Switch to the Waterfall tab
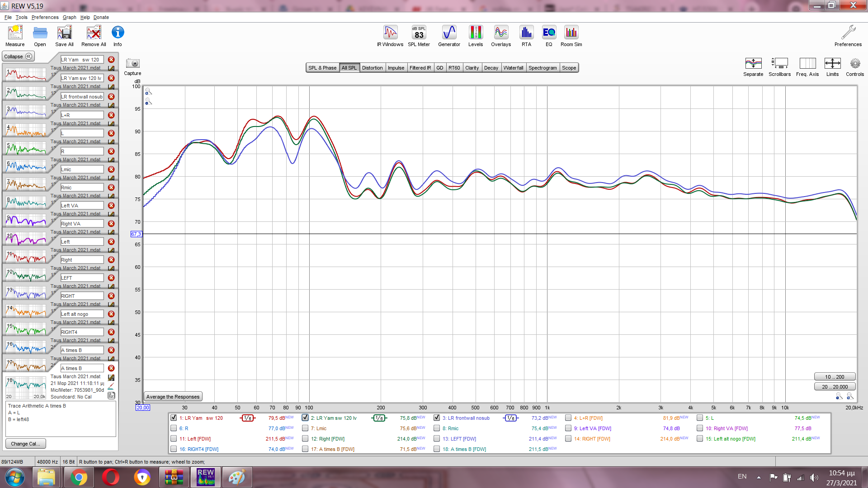This screenshot has width=868, height=488. tap(513, 68)
